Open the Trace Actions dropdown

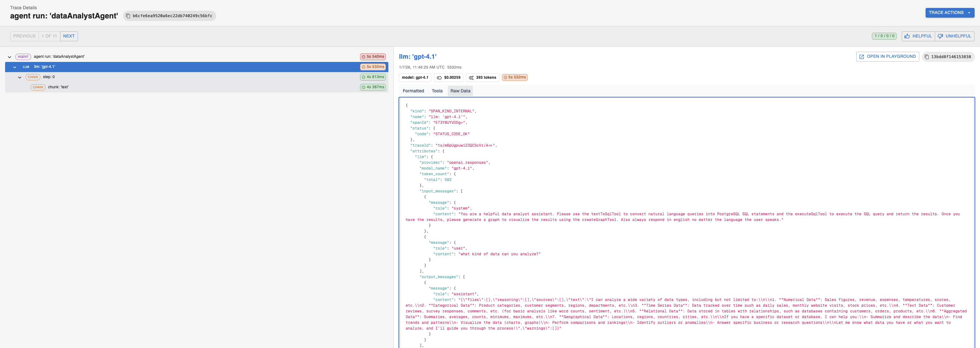pyautogui.click(x=949, y=12)
